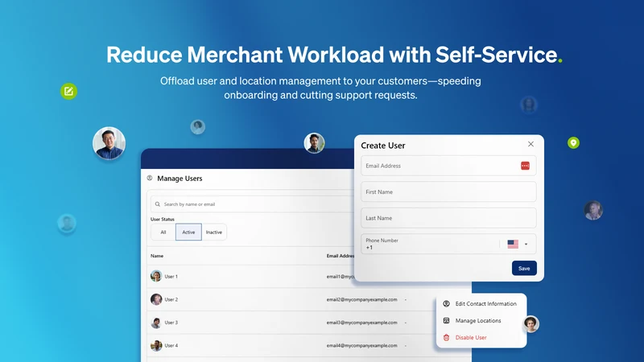Viewport: 644px width, 362px height.
Task: Focus the Last Name field
Action: tap(448, 218)
